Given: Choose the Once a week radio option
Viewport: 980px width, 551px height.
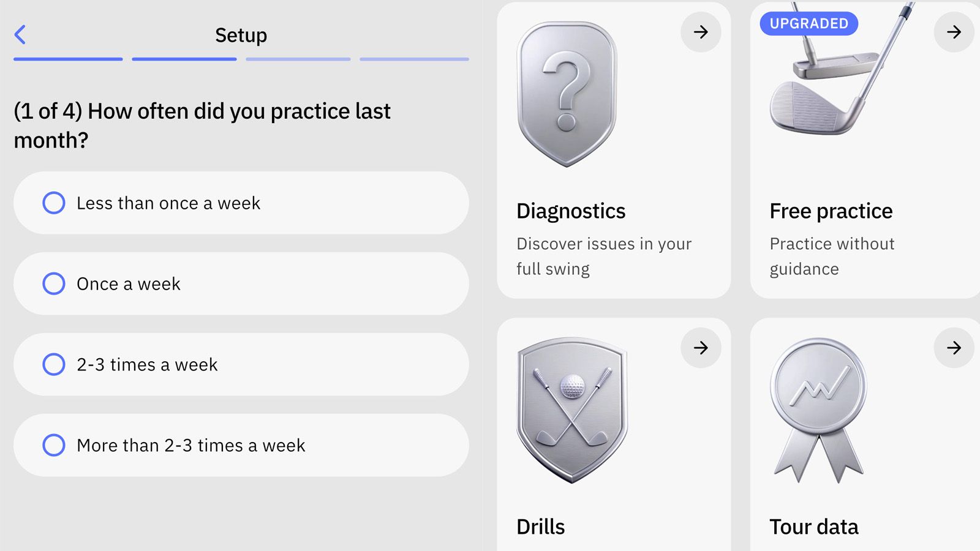Looking at the screenshot, I should [54, 283].
